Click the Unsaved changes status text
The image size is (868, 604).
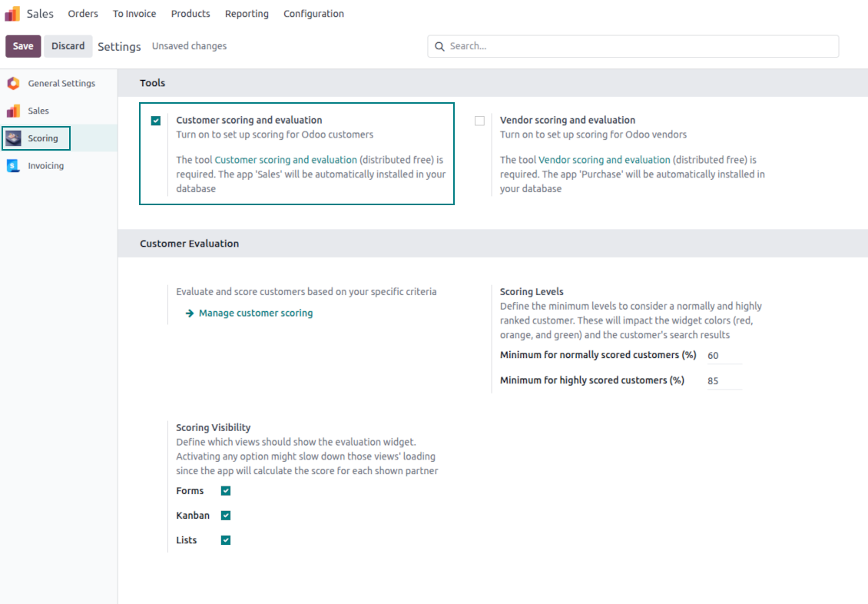click(189, 46)
